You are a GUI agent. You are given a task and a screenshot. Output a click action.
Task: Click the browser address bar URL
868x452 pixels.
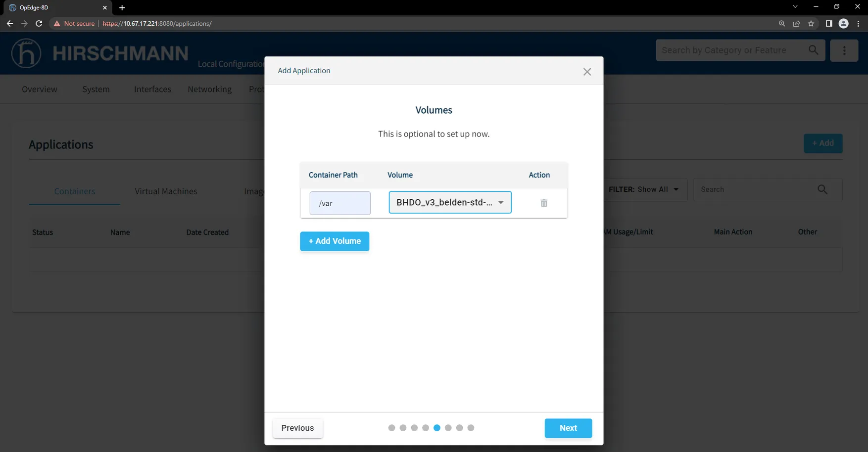coord(157,23)
